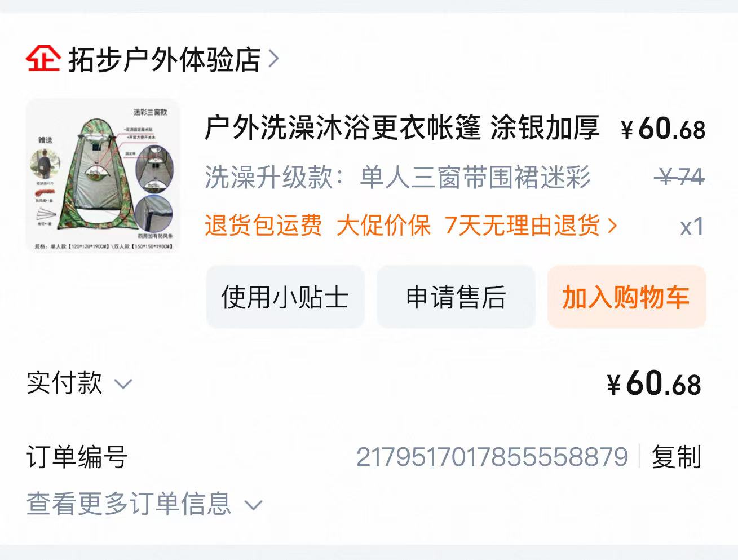Tap the 退货包运费 service tag
The image size is (738, 560).
(263, 226)
